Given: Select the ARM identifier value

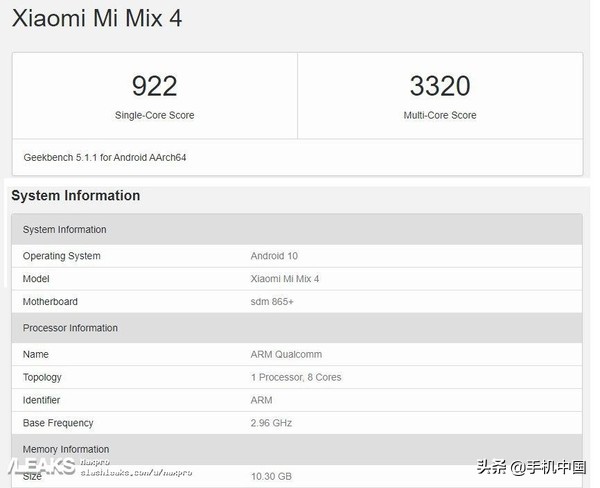Looking at the screenshot, I should [x=262, y=400].
